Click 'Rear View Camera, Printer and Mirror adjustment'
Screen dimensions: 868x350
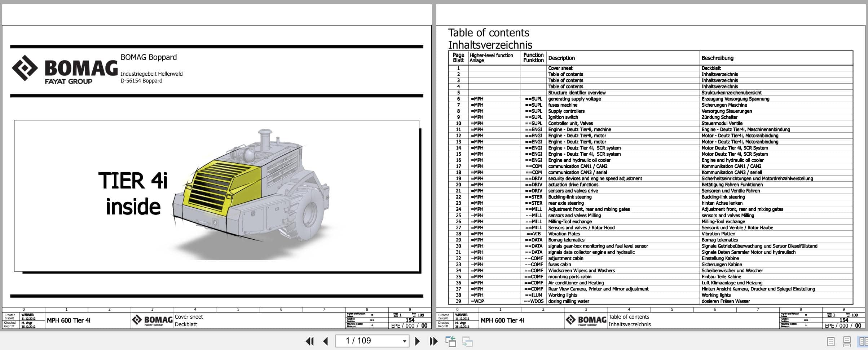point(598,289)
